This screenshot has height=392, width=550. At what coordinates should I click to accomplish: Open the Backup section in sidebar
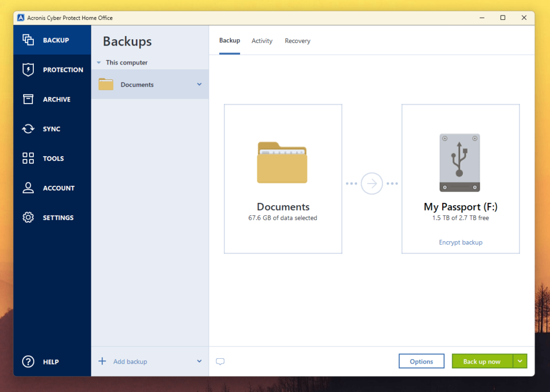[52, 40]
